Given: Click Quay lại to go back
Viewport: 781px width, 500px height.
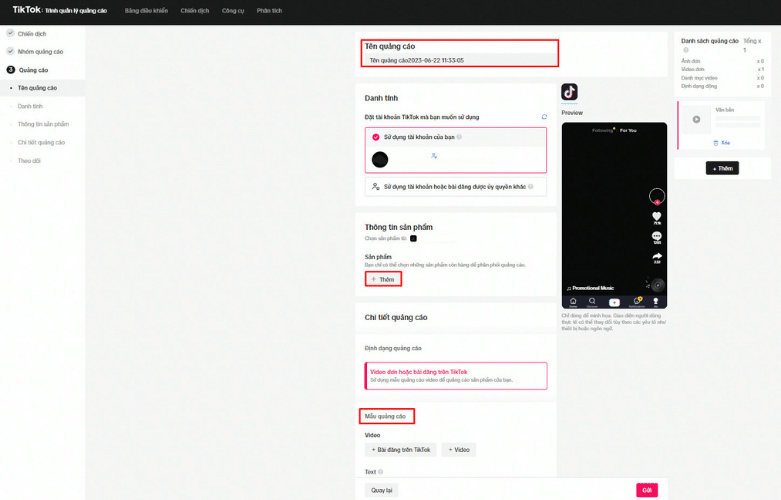Looking at the screenshot, I should point(382,491).
